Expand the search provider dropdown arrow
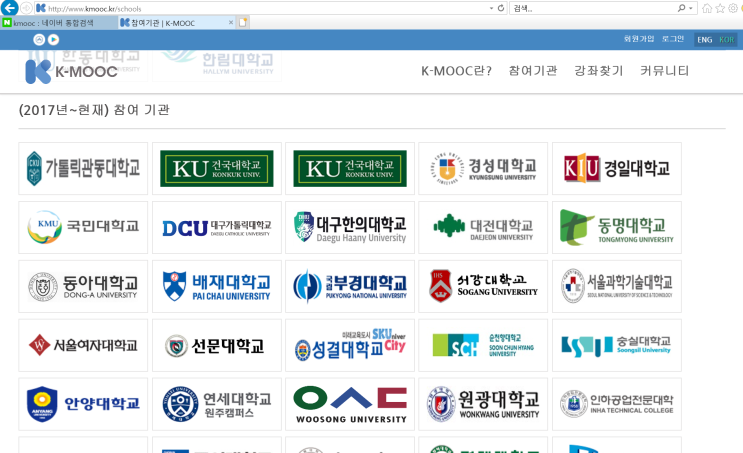The width and height of the screenshot is (743, 453). coord(691,8)
